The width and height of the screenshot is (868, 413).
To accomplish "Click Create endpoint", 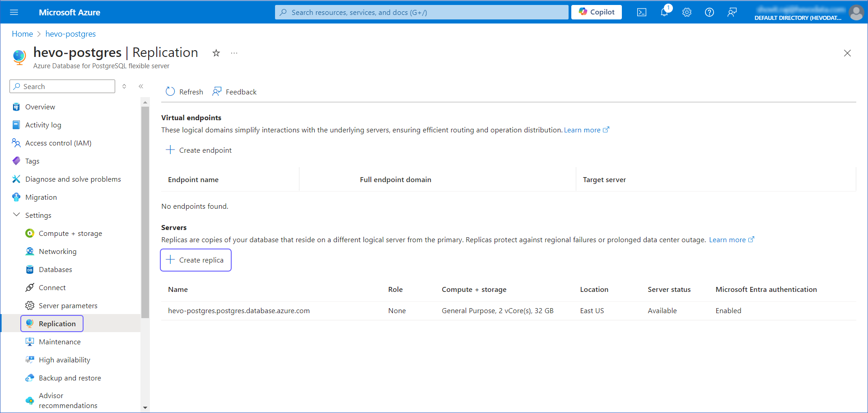I will tap(199, 150).
